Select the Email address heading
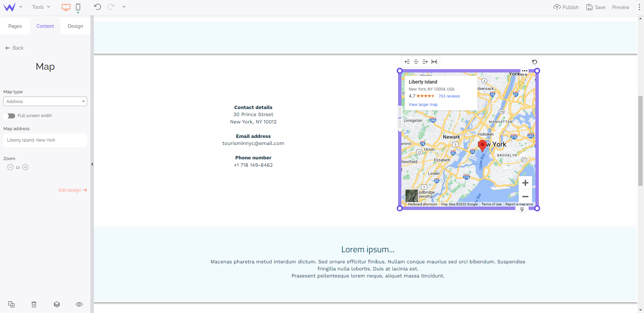This screenshot has height=313, width=644. (253, 136)
